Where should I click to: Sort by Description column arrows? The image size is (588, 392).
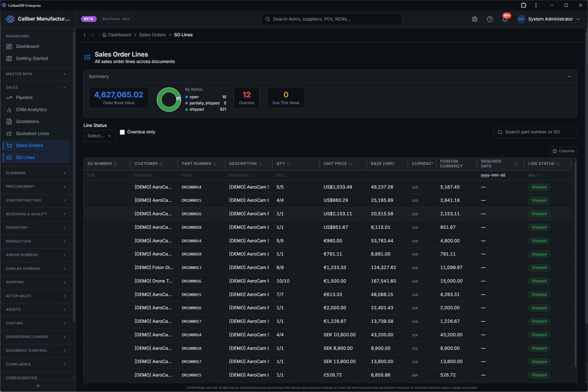(260, 164)
